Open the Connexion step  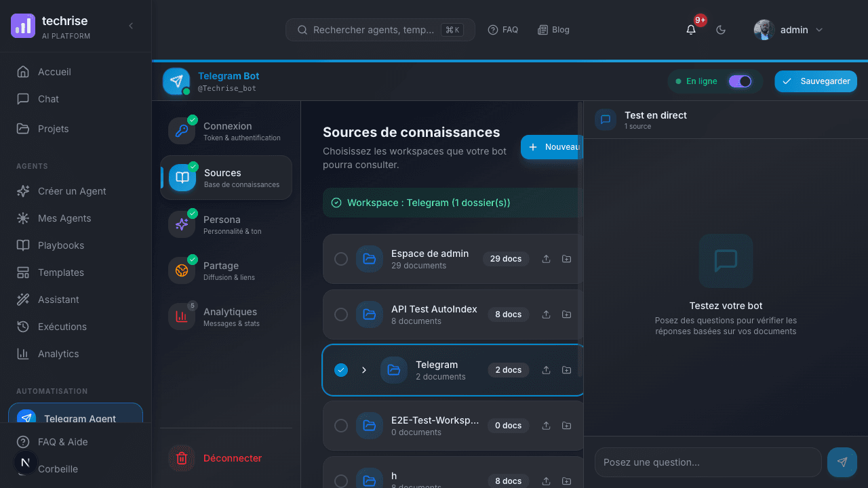226,131
